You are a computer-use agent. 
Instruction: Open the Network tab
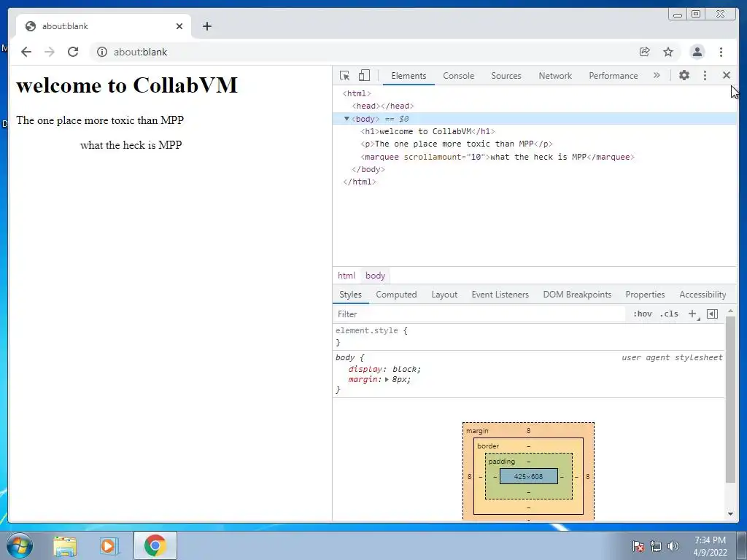pos(555,76)
